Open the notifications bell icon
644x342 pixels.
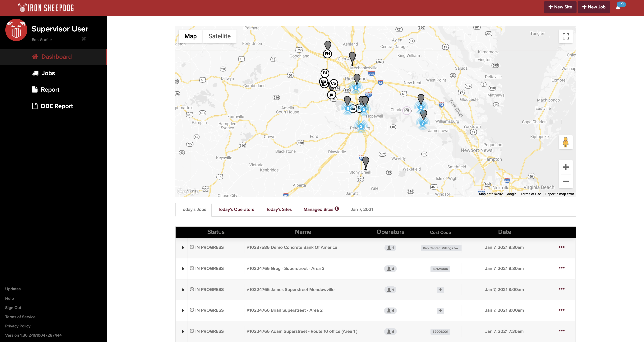pyautogui.click(x=618, y=7)
